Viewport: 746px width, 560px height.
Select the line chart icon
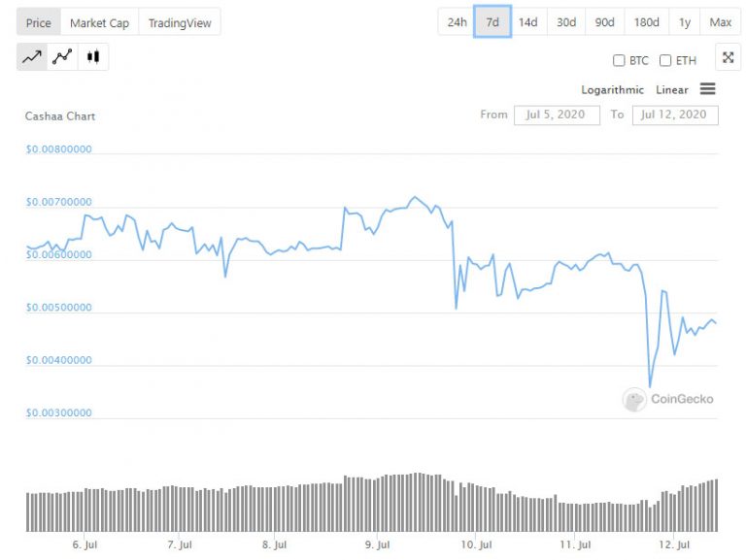click(x=32, y=57)
